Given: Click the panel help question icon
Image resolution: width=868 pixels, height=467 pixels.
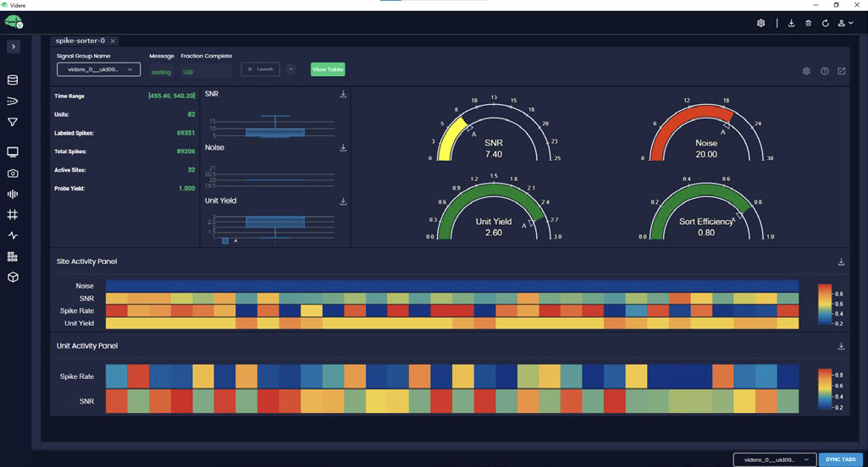Looking at the screenshot, I should (x=824, y=71).
